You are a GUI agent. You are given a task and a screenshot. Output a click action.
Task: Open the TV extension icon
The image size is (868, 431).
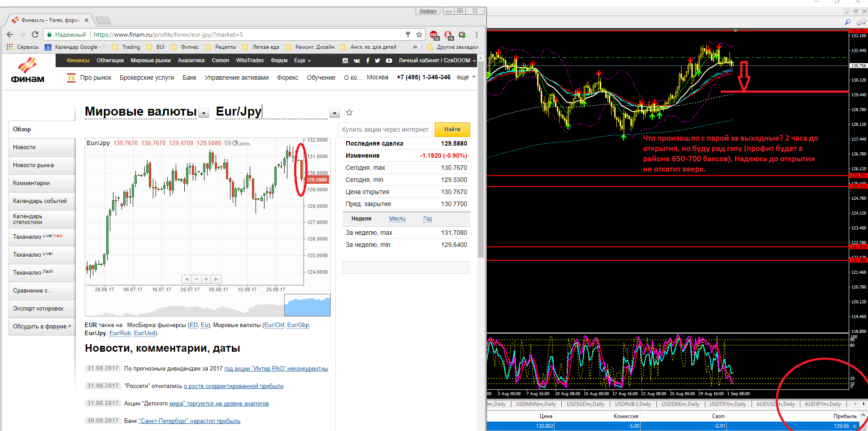(462, 34)
